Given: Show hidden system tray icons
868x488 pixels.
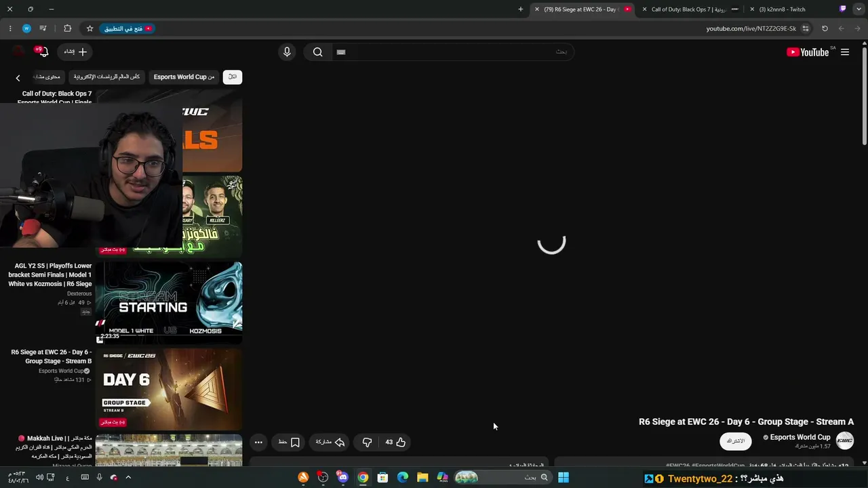Looking at the screenshot, I should 128,478.
